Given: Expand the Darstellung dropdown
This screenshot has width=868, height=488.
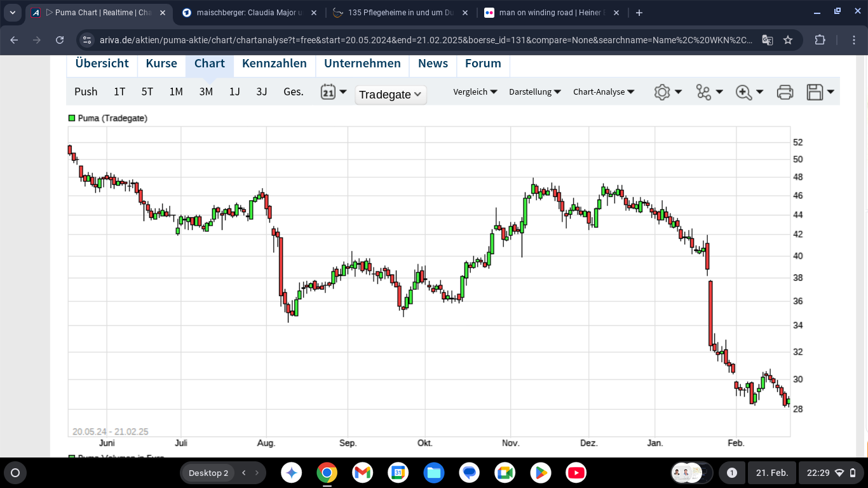Looking at the screenshot, I should (535, 92).
